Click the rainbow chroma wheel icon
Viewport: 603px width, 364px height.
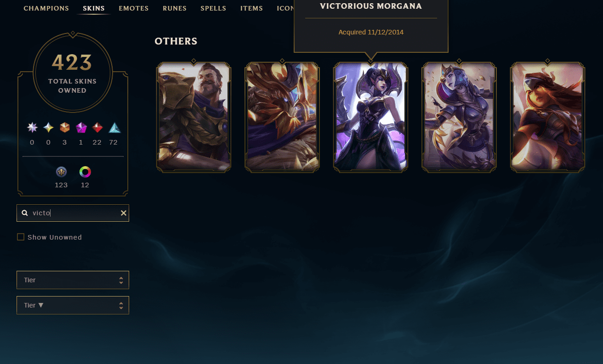click(x=85, y=172)
